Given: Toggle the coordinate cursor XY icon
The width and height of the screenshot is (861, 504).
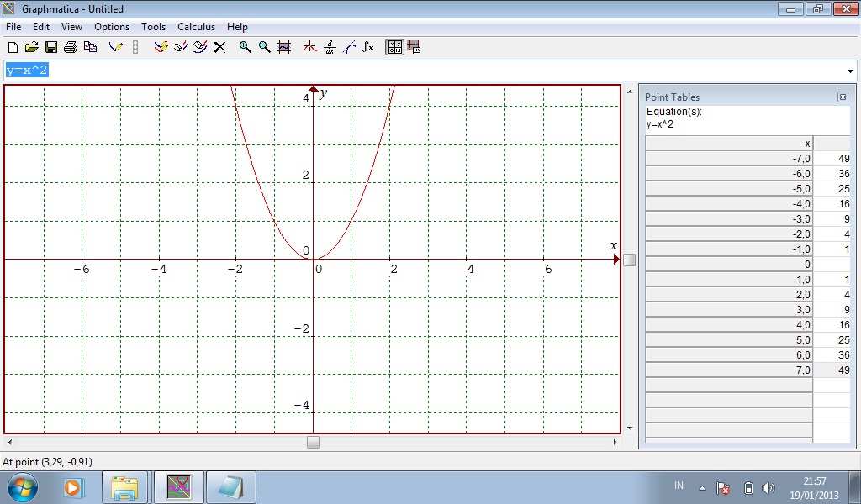Looking at the screenshot, I should click(414, 47).
